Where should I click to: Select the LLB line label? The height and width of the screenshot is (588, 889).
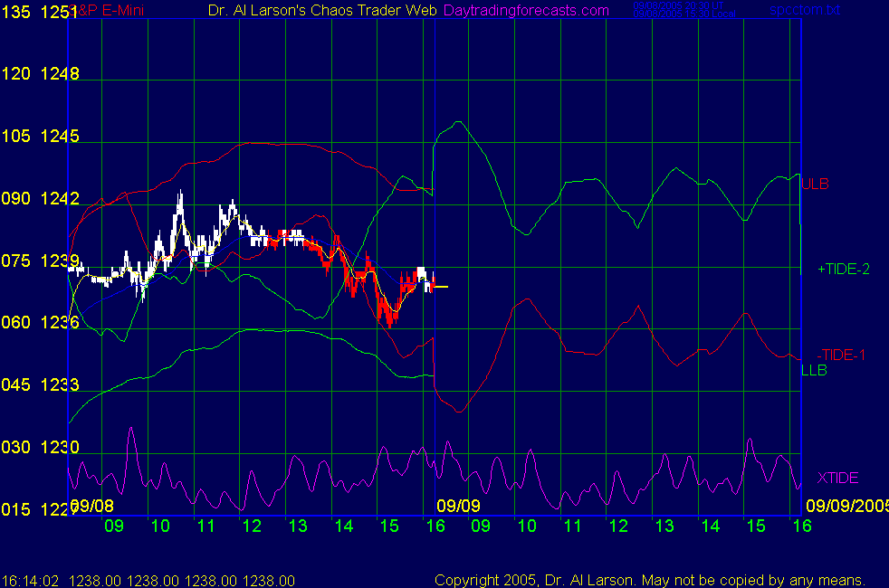point(814,371)
